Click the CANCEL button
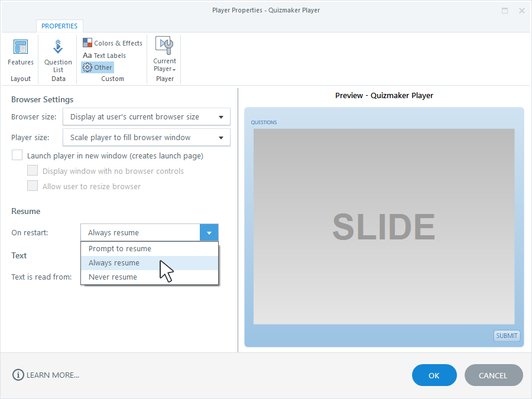The width and height of the screenshot is (532, 399). tap(494, 375)
